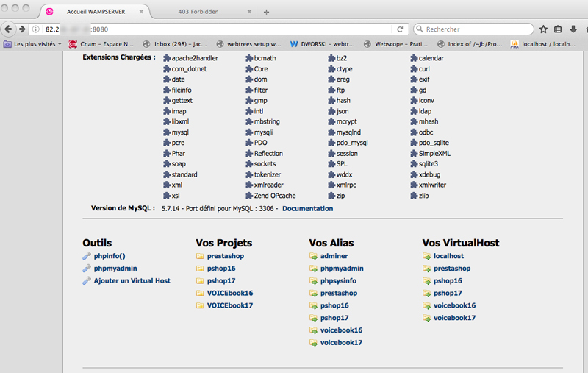
Task: Open the phpinfo() tool link
Action: point(110,256)
